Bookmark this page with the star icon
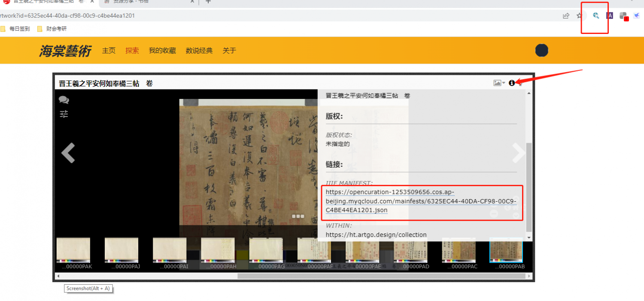Viewport: 644px width, 301px height. pyautogui.click(x=580, y=16)
